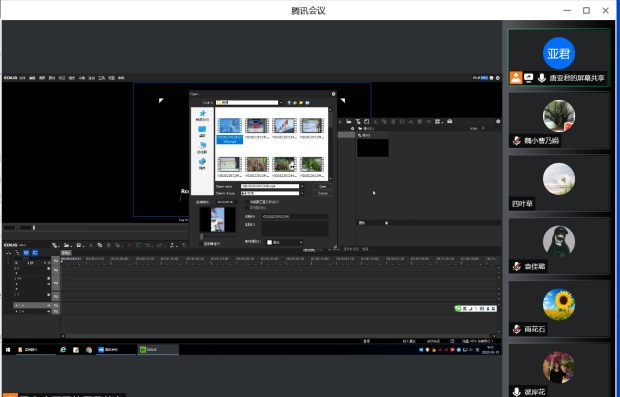Viewport: 620px width, 397px height.
Task: Open Internet Explorer from the shared taskbar
Action: [x=63, y=350]
